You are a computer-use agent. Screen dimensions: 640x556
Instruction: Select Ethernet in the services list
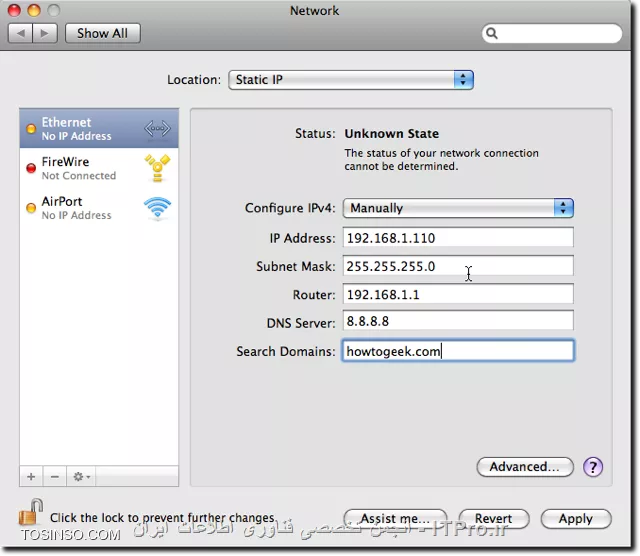coord(99,129)
